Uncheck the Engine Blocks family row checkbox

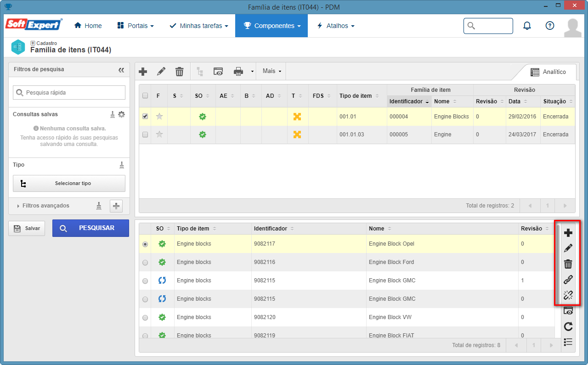[x=145, y=116]
